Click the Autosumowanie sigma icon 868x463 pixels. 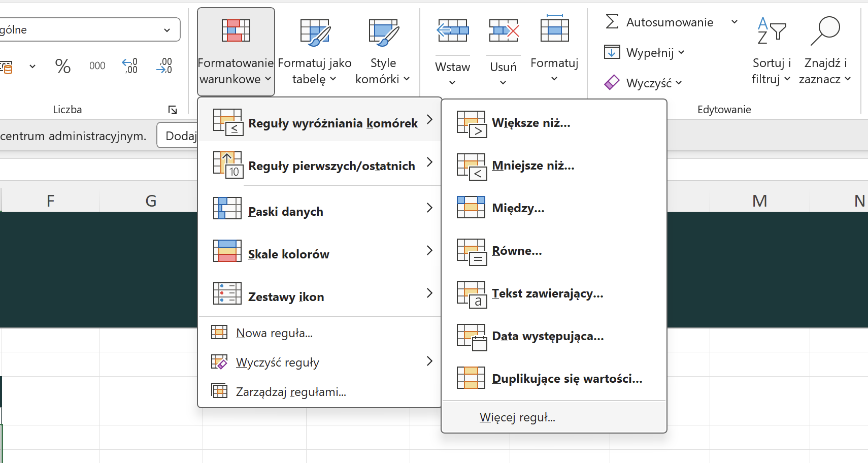612,22
